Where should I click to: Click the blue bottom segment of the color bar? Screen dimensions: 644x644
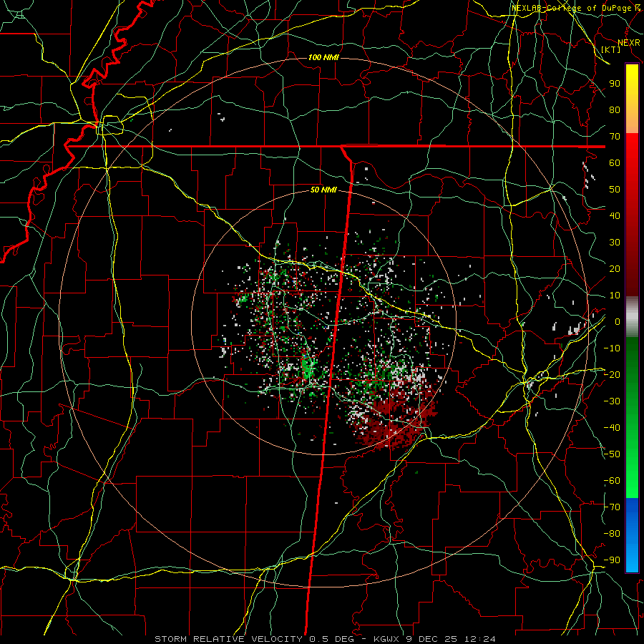tap(632, 535)
